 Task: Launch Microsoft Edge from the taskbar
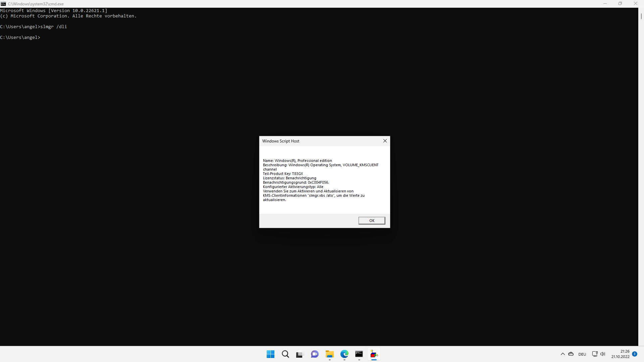tap(344, 354)
